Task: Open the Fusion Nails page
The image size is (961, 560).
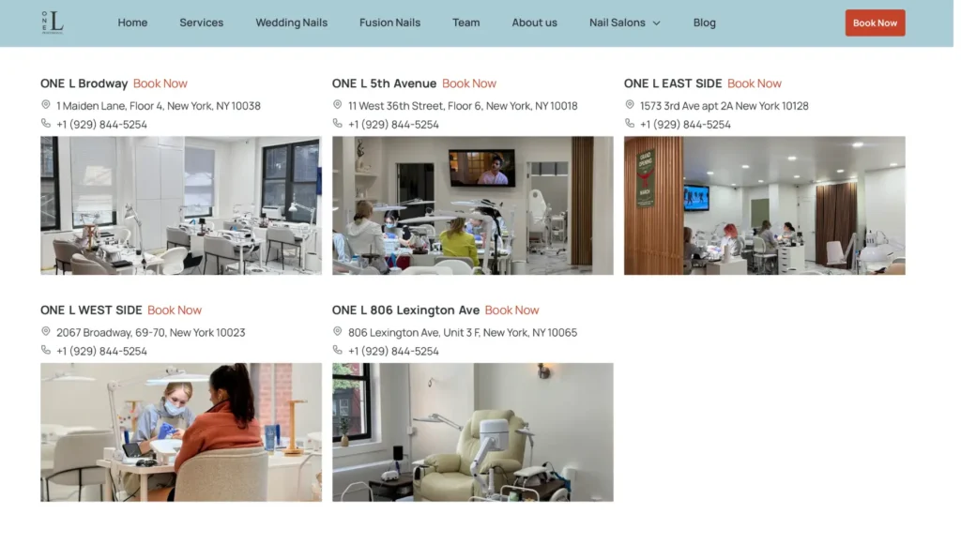Action: [x=389, y=23]
